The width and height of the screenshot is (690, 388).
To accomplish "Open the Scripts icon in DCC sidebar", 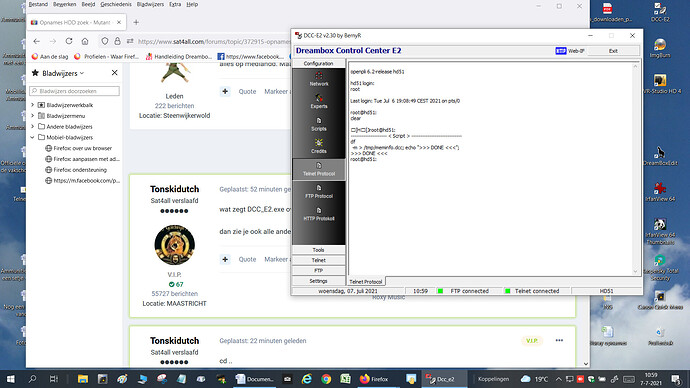I will pyautogui.click(x=319, y=124).
